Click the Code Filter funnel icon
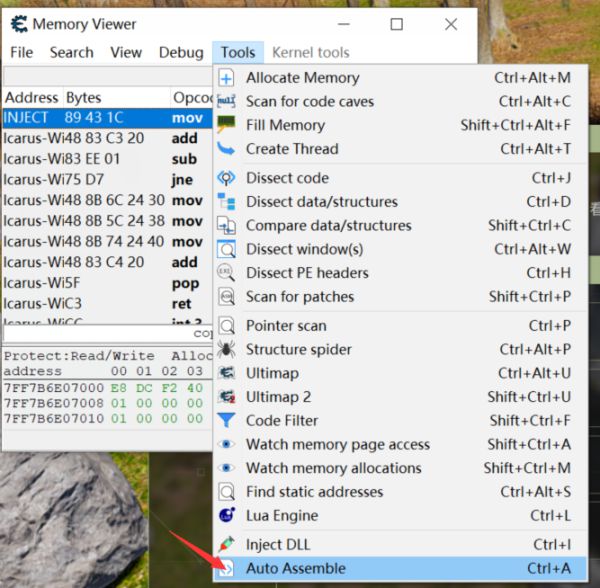This screenshot has width=600, height=588. (x=227, y=421)
